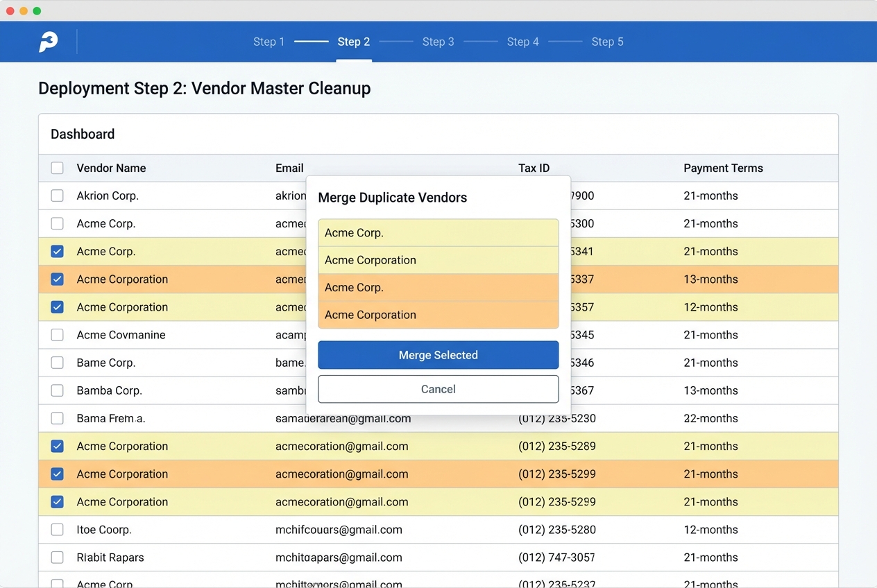Check the Bame Corp. vendor checkbox
877x588 pixels.
click(x=57, y=362)
